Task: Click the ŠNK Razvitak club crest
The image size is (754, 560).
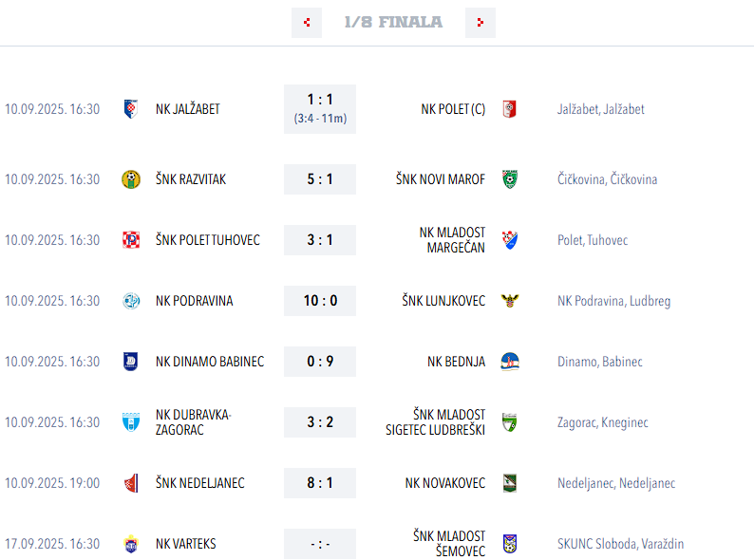Action: pyautogui.click(x=131, y=179)
